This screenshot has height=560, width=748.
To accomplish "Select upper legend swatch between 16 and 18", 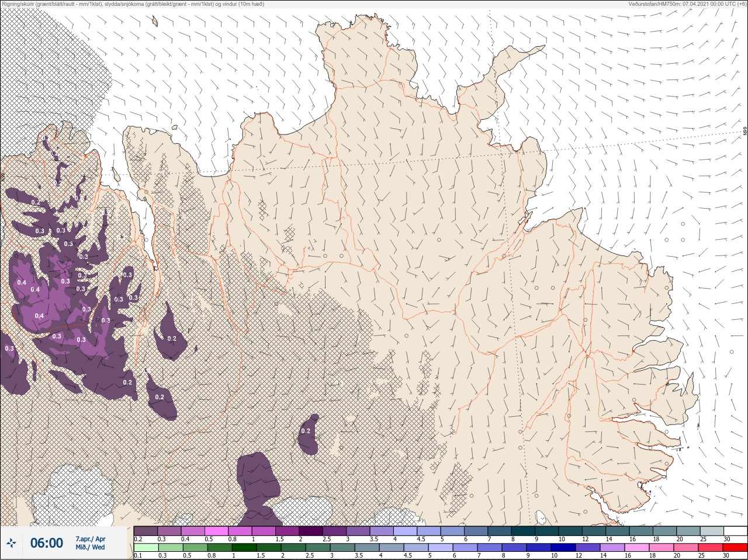I will 642,531.
